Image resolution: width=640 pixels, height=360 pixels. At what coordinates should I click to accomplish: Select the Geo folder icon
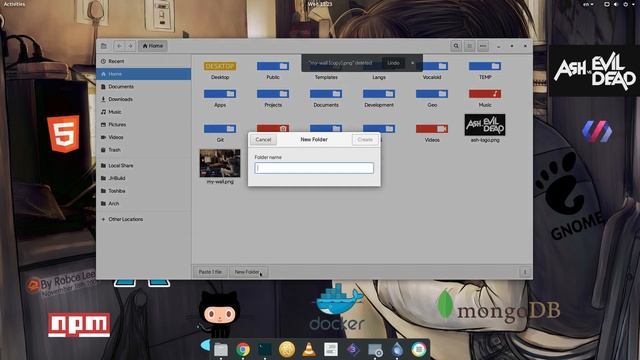point(432,94)
